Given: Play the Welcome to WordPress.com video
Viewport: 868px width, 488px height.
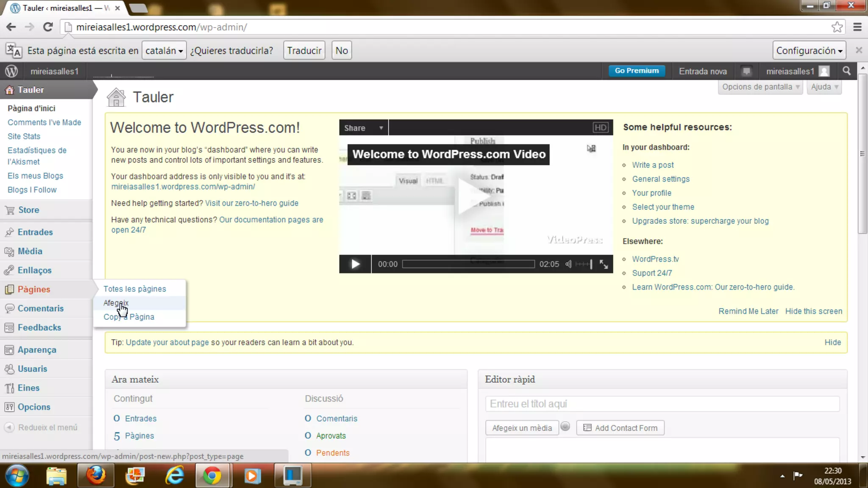Looking at the screenshot, I should [355, 264].
